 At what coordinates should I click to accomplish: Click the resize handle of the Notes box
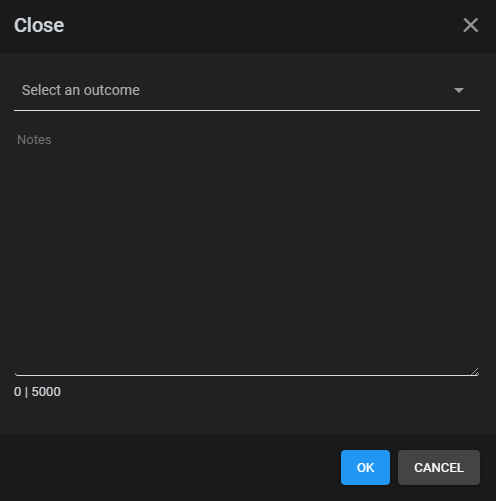475,372
